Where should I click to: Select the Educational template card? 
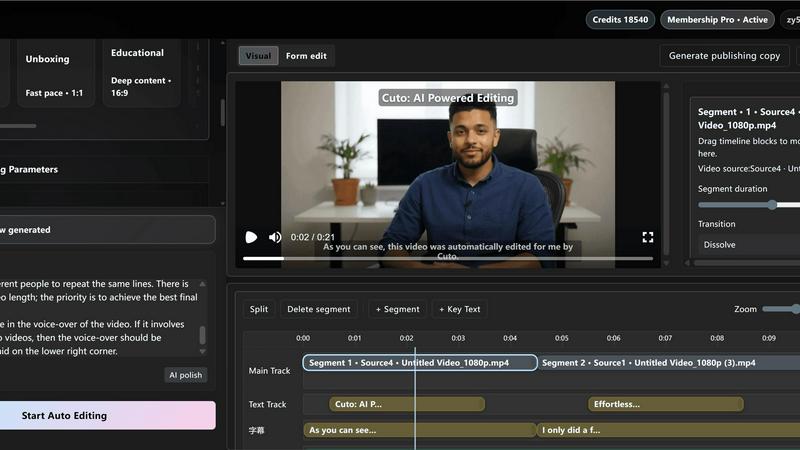pyautogui.click(x=141, y=74)
